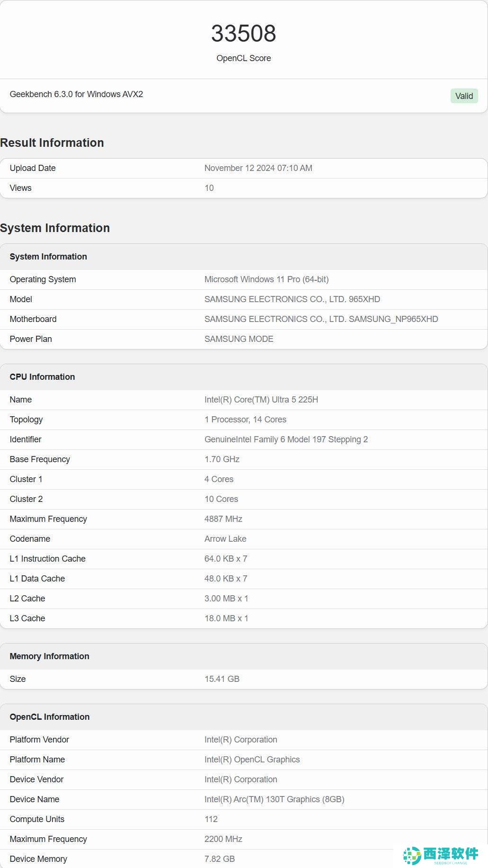Click the Operating System row label

(x=43, y=279)
